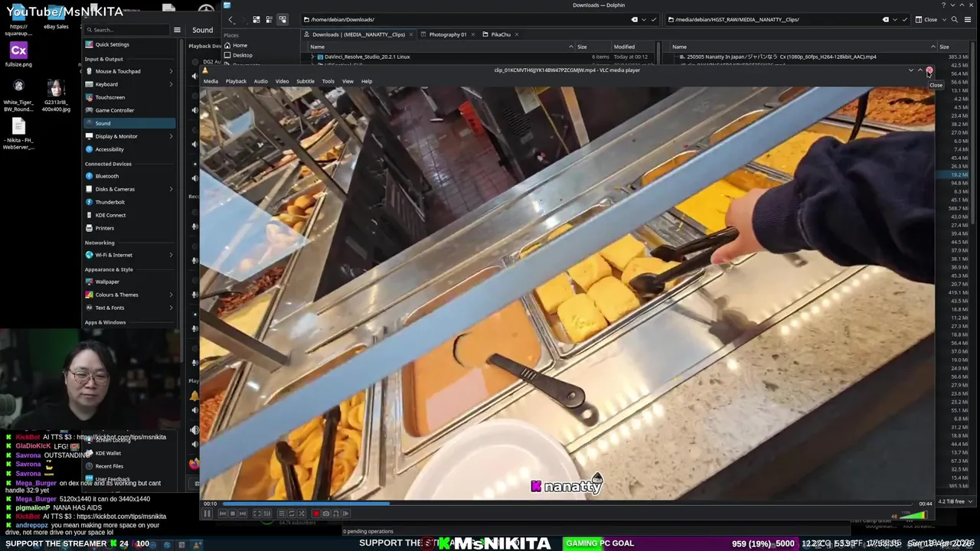Open VLC View menu

pyautogui.click(x=348, y=81)
